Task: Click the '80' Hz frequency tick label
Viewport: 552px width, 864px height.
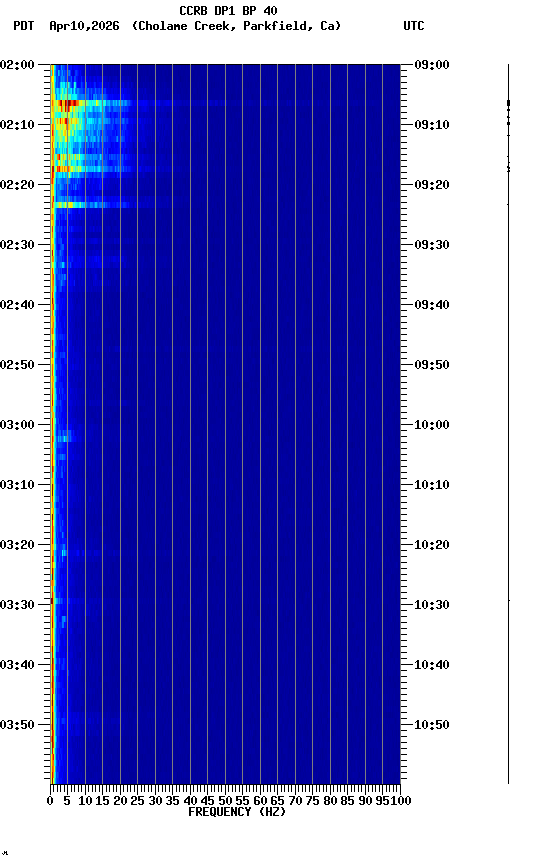Action: [x=330, y=801]
